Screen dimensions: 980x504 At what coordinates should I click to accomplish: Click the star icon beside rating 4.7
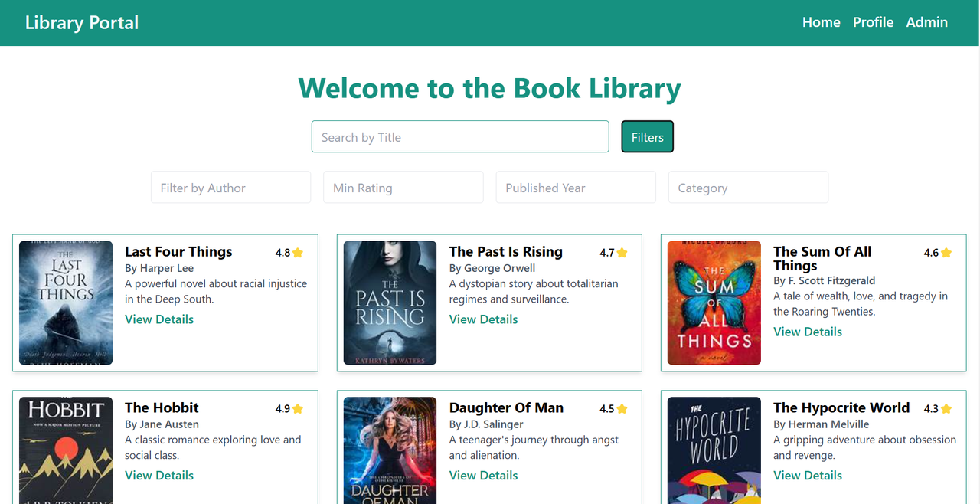622,253
